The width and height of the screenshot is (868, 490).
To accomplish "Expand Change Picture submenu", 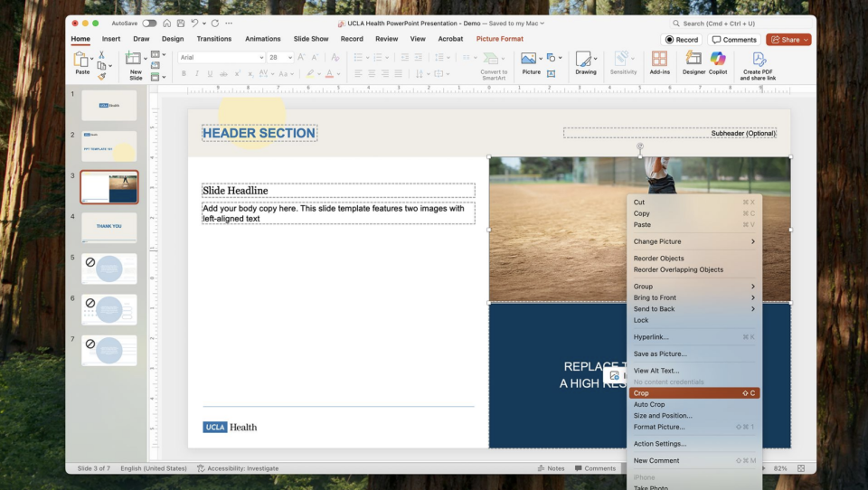I will point(694,241).
